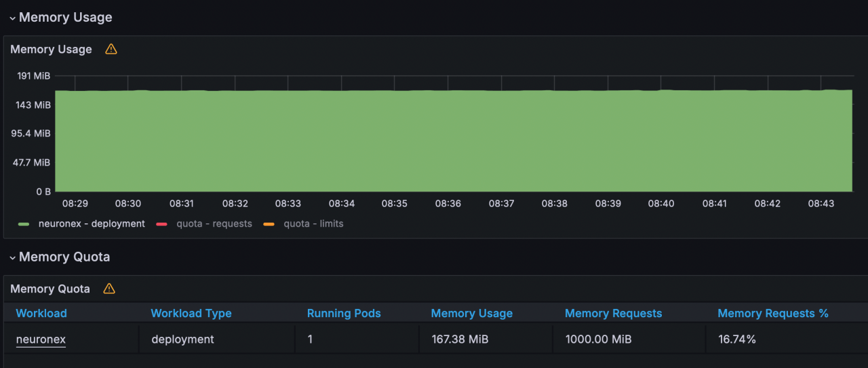
Task: Collapse the Memory Usage row chevron
Action: click(12, 18)
